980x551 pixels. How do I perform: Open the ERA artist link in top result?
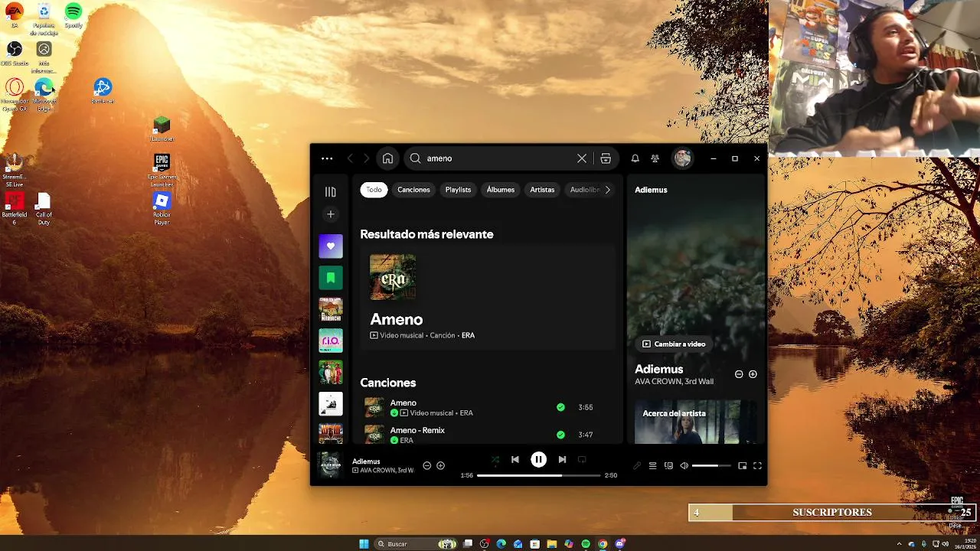point(468,335)
